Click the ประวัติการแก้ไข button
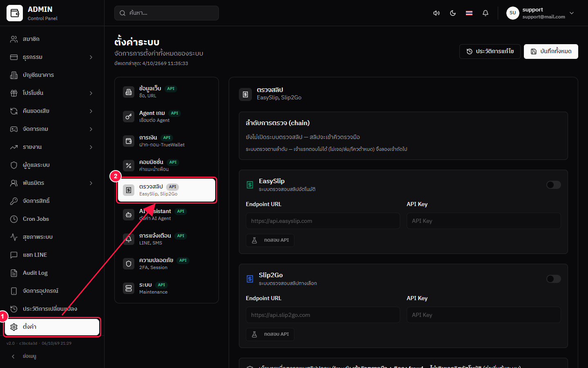This screenshot has width=588, height=368. [x=490, y=52]
